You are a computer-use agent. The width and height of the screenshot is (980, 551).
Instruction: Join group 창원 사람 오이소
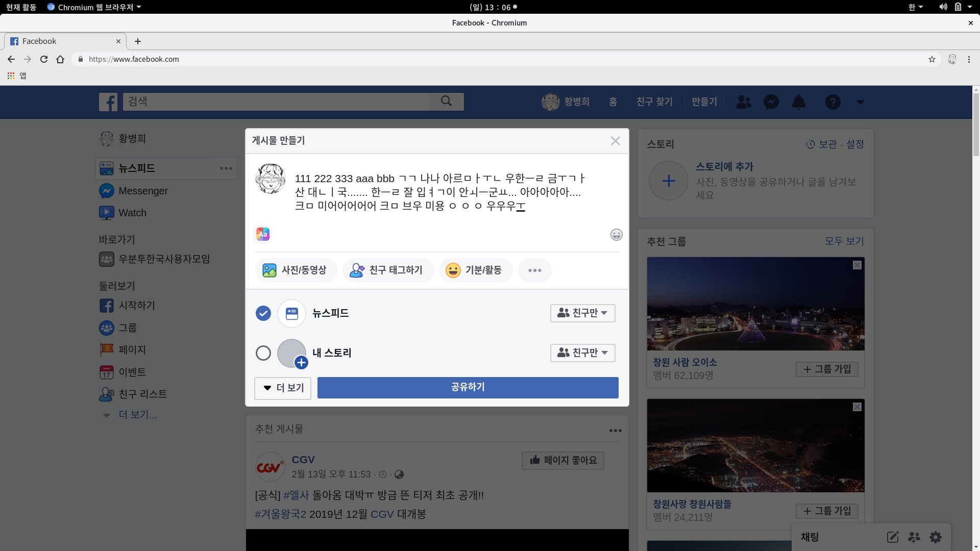click(x=827, y=369)
